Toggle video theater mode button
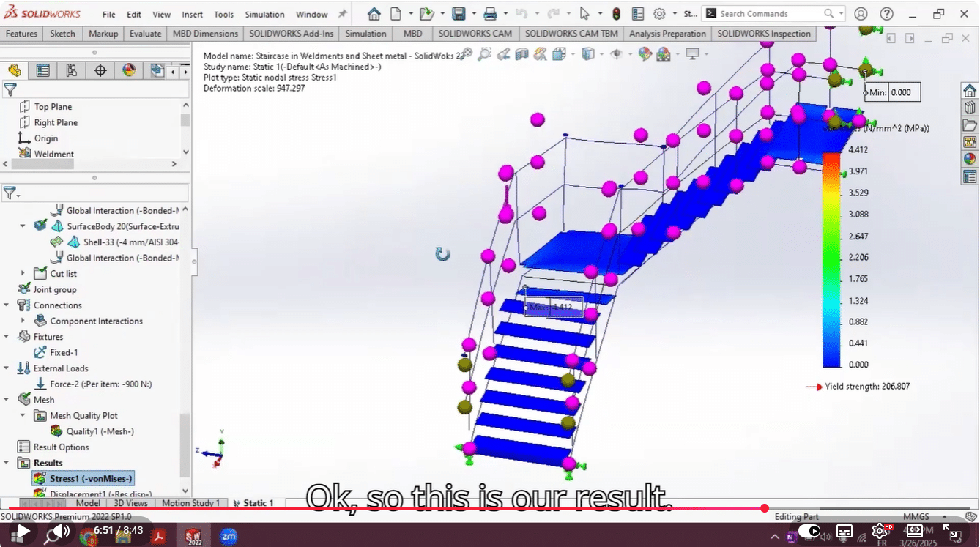 pos(915,532)
